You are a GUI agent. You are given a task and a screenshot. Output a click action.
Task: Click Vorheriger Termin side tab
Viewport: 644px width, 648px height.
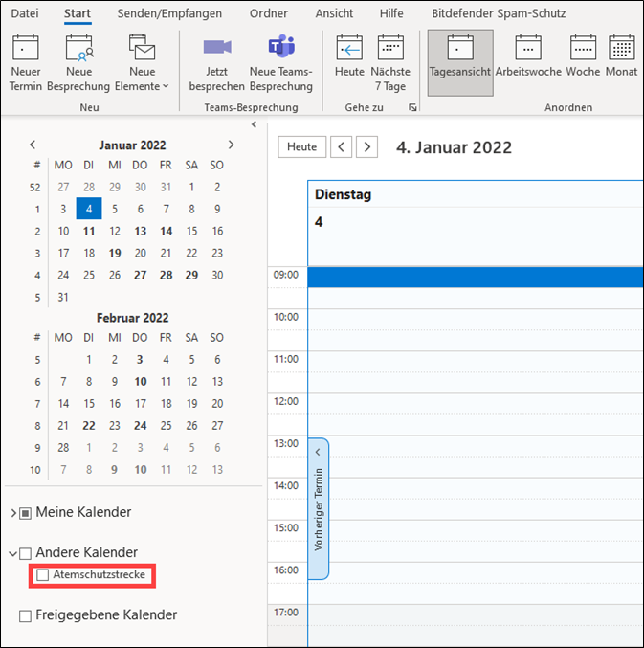(x=319, y=508)
